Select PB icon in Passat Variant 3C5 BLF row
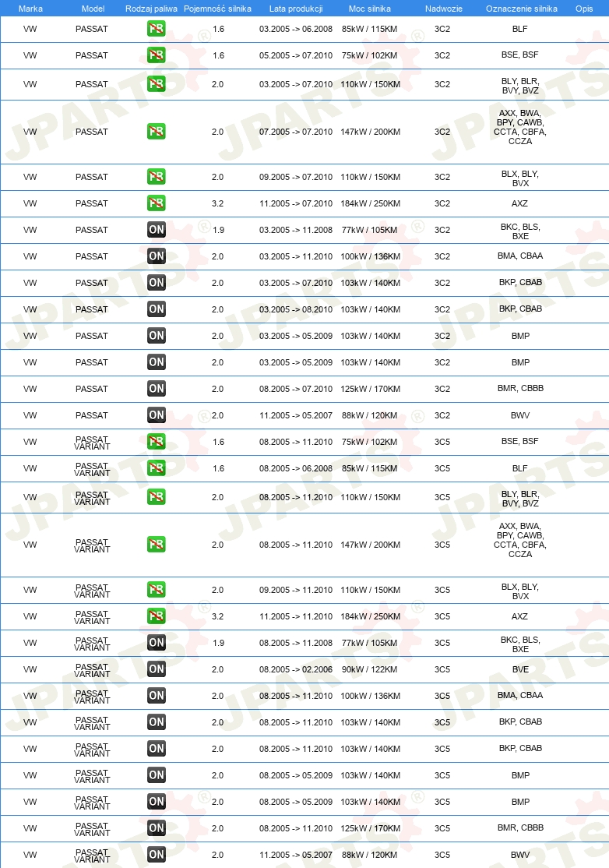Screen dimensions: 609x868 (x=157, y=468)
